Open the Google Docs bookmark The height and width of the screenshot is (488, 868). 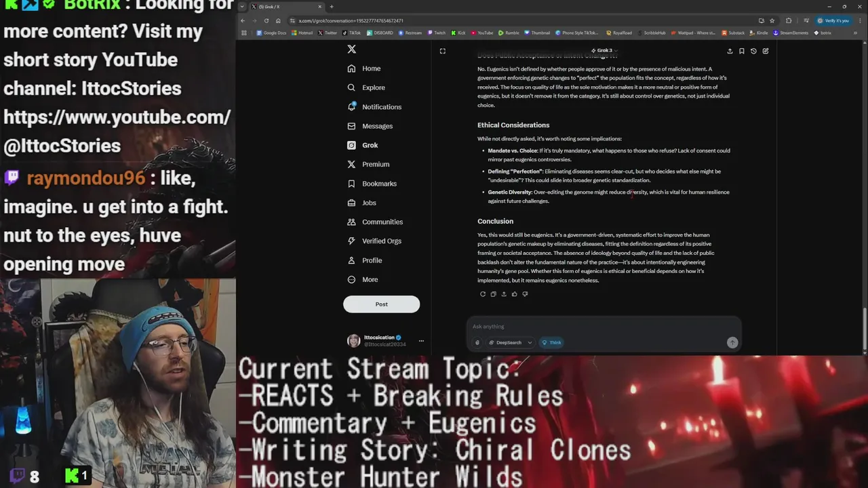[271, 33]
